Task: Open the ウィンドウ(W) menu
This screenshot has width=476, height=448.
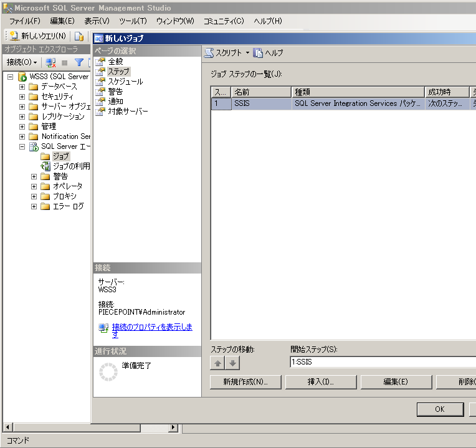Action: [175, 21]
